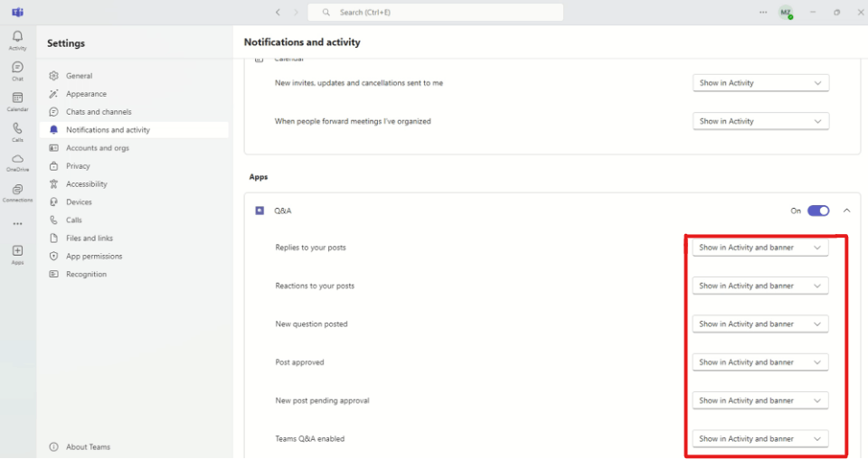Open New question posted dropdown
Viewport: 868px width, 459px height.
(760, 324)
